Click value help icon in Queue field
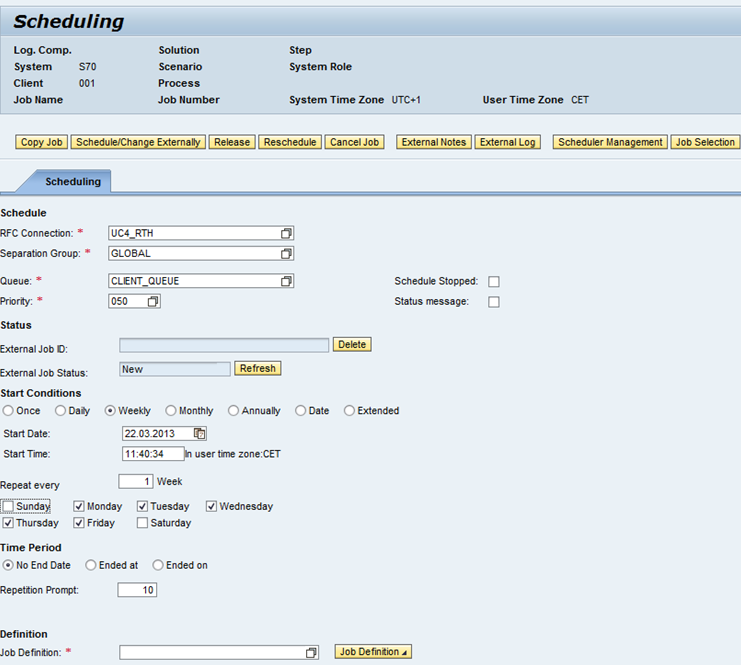This screenshot has width=741, height=665. [286, 281]
